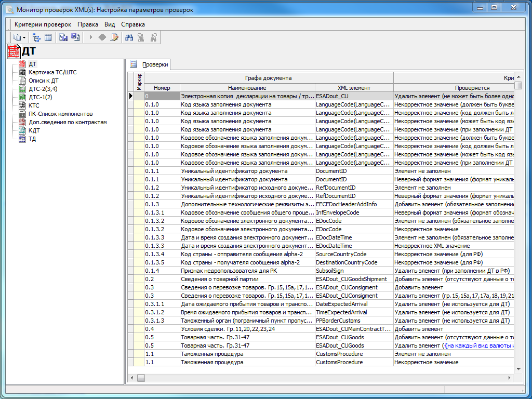Click the gray diamond toolbar icon
The image size is (532, 399).
coord(102,37)
